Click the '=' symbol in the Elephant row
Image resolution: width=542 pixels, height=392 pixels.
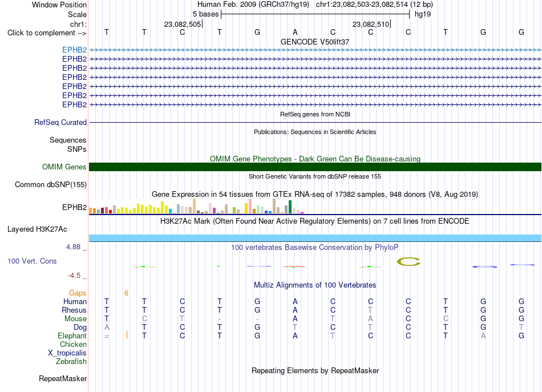point(107,336)
